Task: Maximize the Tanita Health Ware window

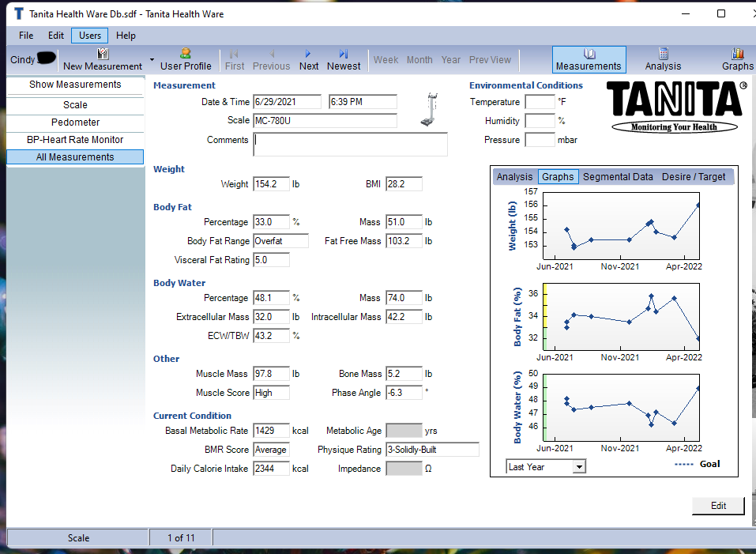Action: tap(720, 13)
